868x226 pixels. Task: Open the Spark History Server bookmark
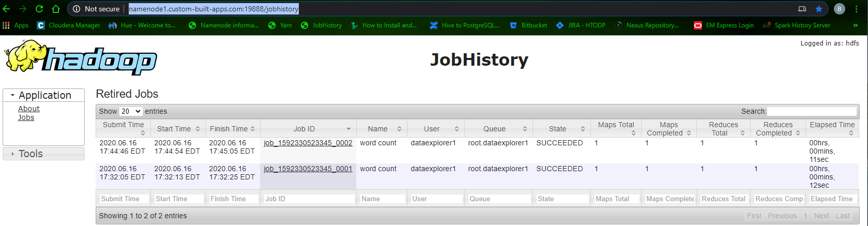[x=797, y=25]
